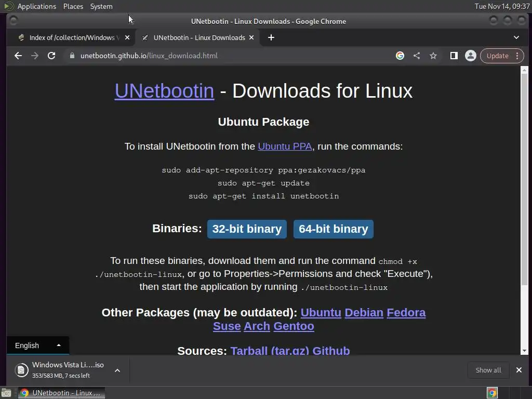Click the 'sudo apt-get install unetbootin' text
The width and height of the screenshot is (532, 399).
pyautogui.click(x=263, y=196)
